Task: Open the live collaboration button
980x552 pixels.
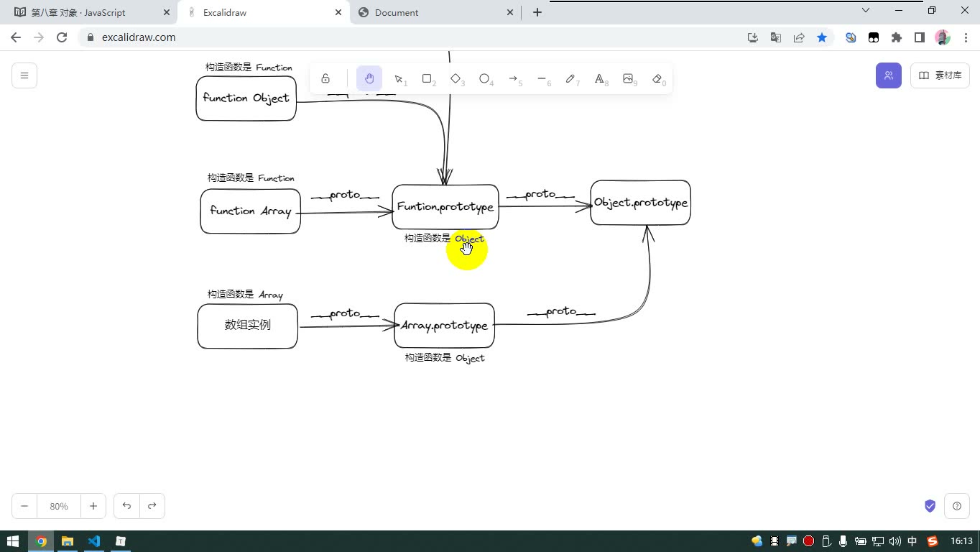Action: (x=889, y=75)
